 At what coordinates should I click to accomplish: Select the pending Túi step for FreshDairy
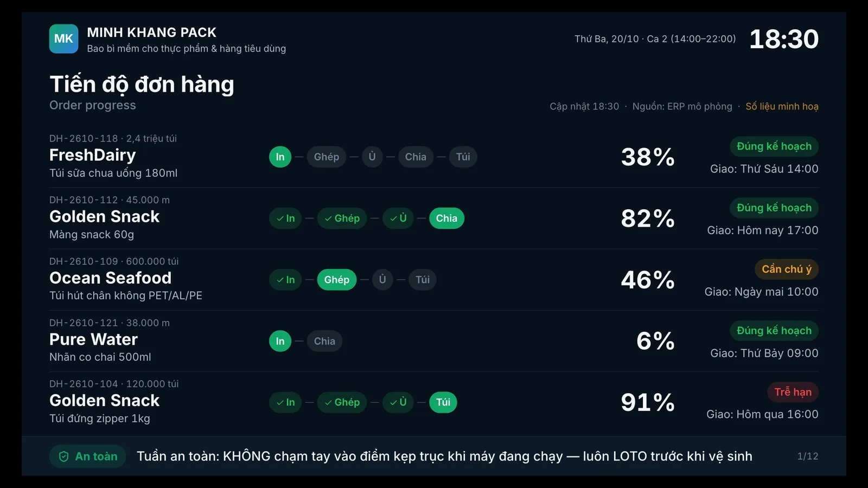[x=463, y=157]
